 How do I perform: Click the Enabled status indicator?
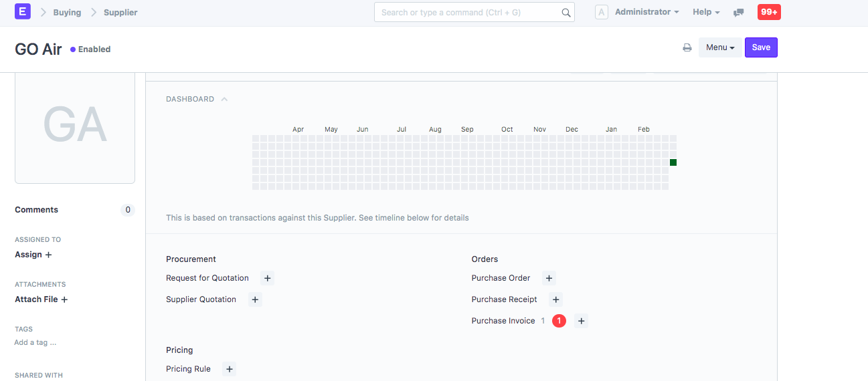click(90, 49)
